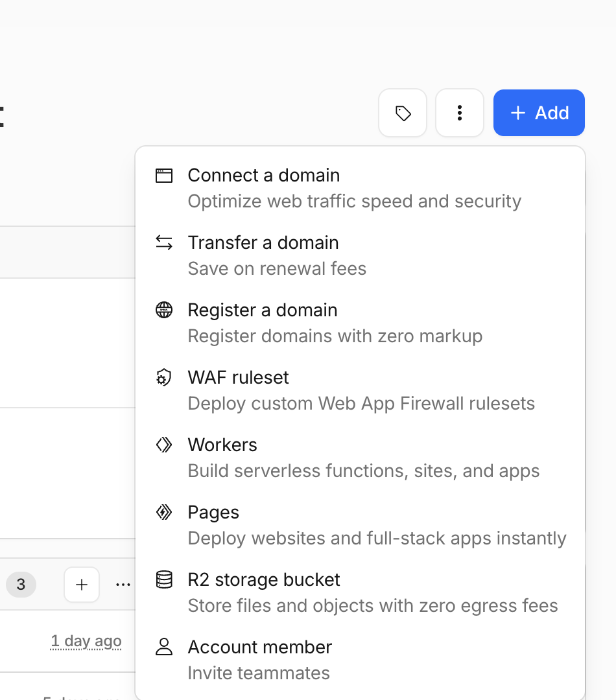Click the badge showing 3
This screenshot has height=700, width=616.
point(21,585)
